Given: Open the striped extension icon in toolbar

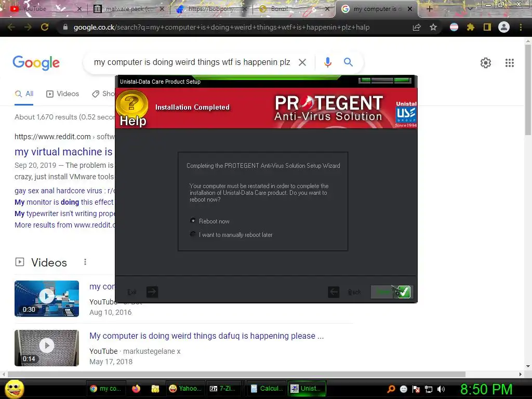Looking at the screenshot, I should tap(454, 27).
